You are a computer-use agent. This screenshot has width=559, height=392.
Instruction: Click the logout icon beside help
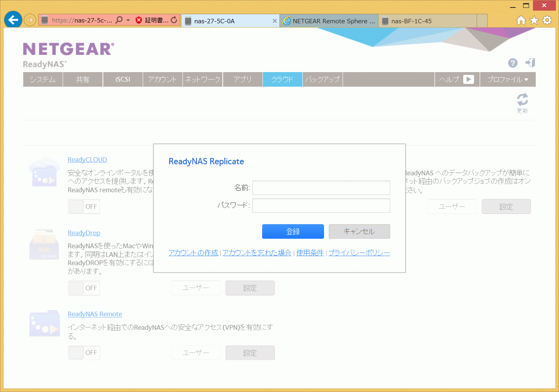tap(530, 63)
